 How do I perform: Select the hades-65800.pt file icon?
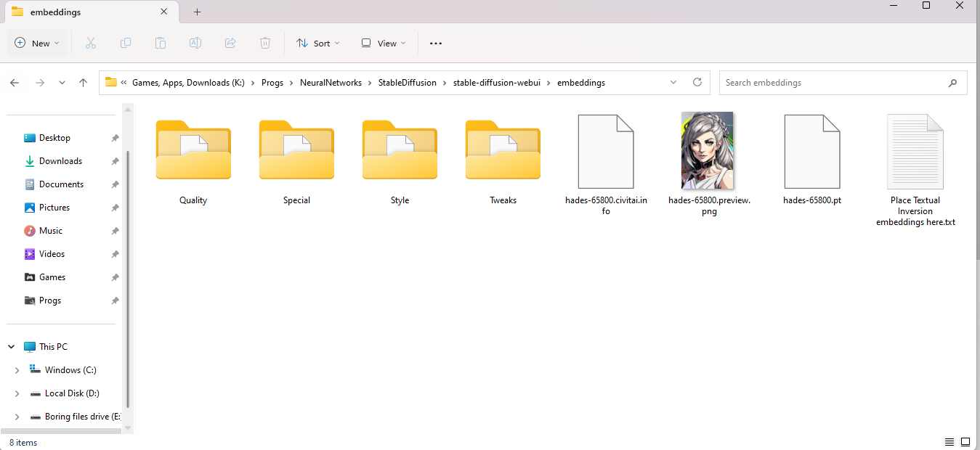[x=812, y=152]
